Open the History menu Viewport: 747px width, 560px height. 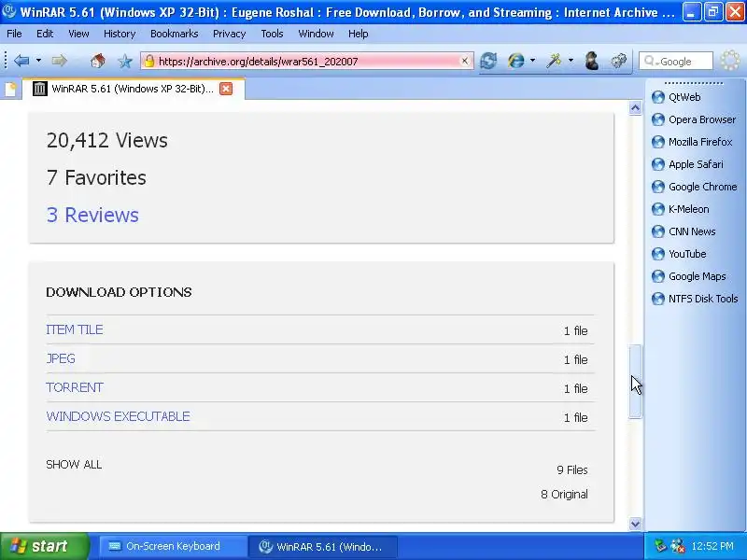(x=120, y=34)
